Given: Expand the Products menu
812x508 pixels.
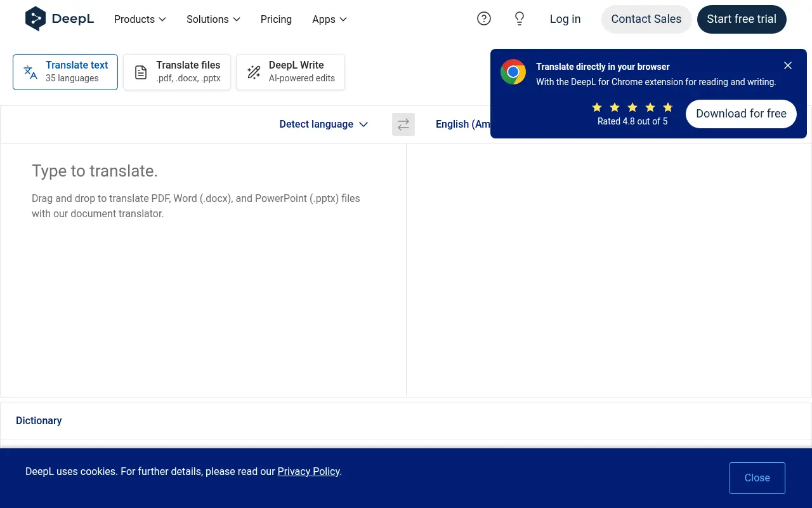Looking at the screenshot, I should click(x=140, y=19).
